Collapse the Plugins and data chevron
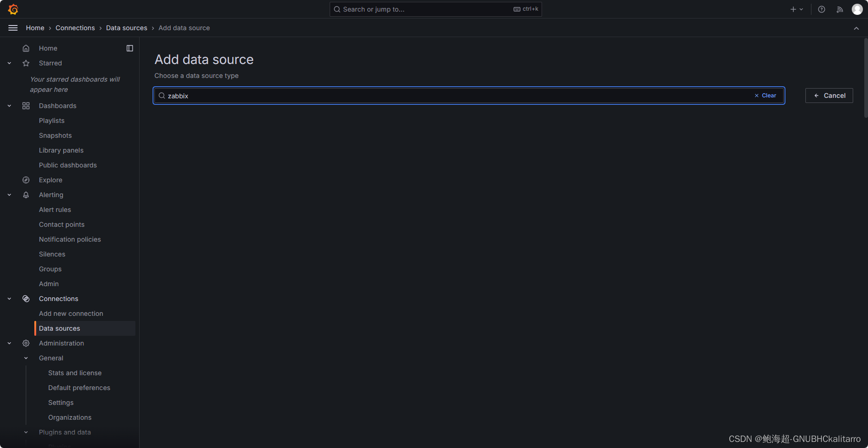Viewport: 868px width, 448px height. [x=26, y=432]
